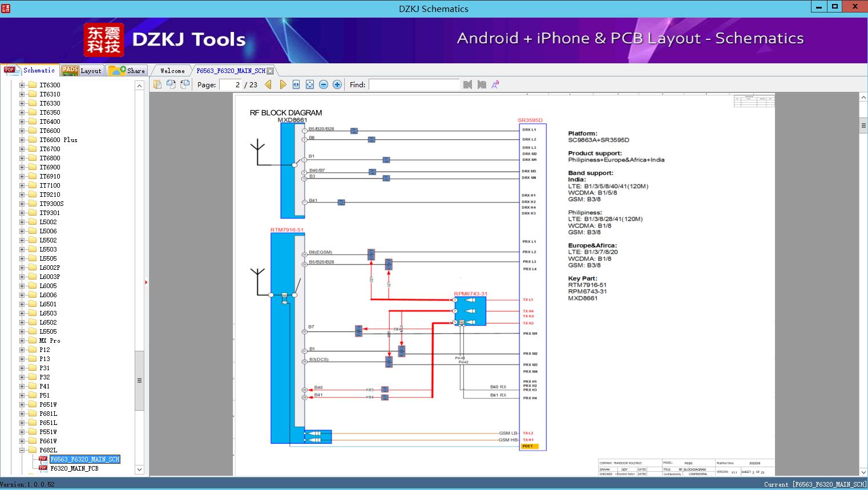
Task: Click the Find text field
Action: click(x=414, y=84)
